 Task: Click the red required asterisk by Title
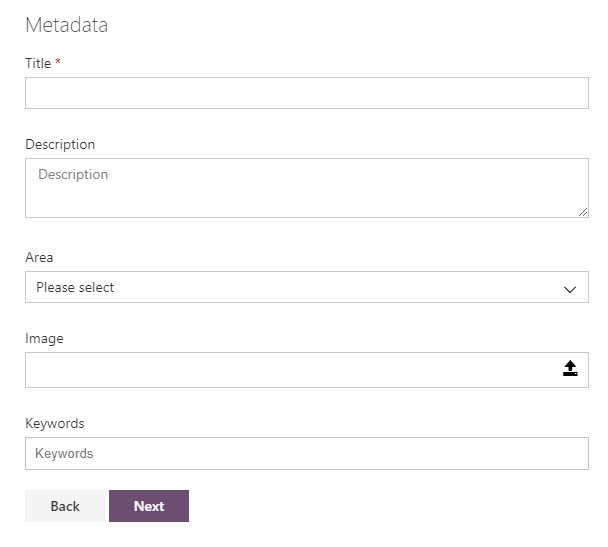[x=58, y=62]
